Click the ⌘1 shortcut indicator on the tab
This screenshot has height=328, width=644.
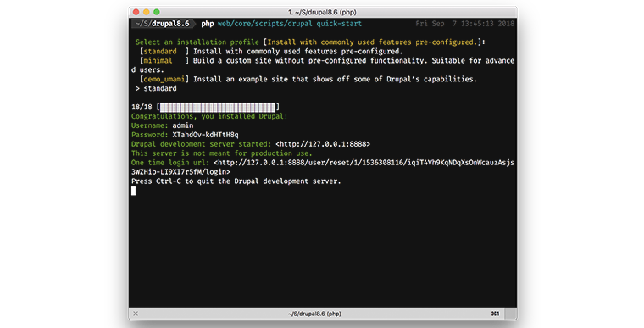496,314
